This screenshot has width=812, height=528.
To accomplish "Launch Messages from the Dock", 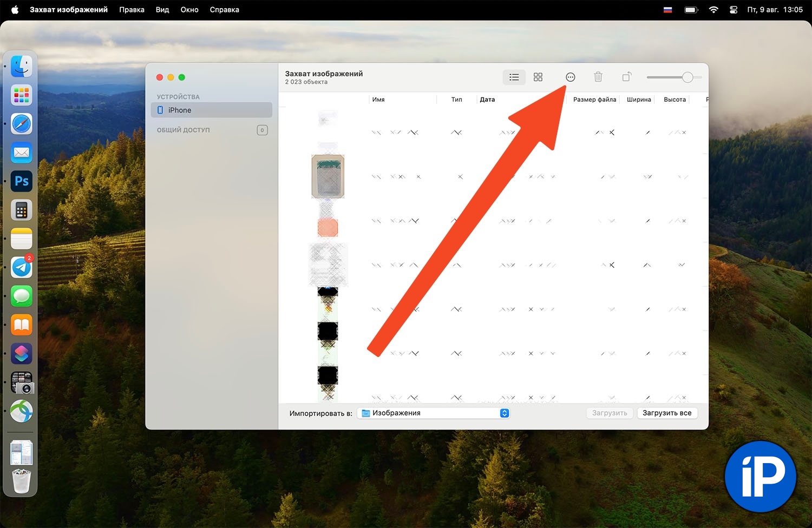I will (x=22, y=296).
